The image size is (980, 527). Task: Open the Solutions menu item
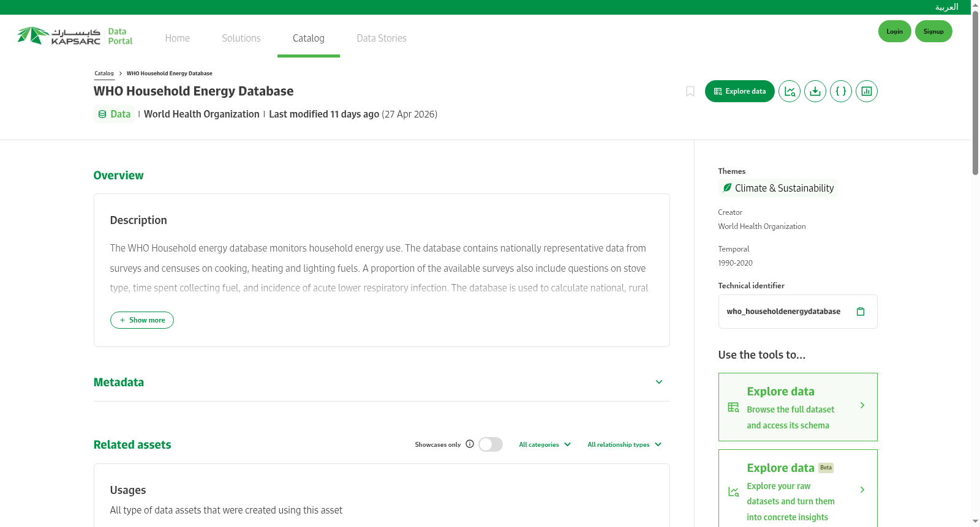coord(241,38)
